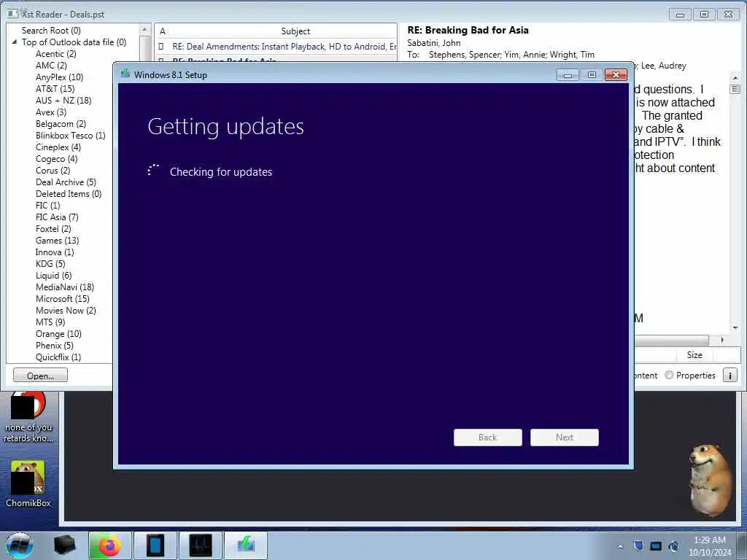Open the black box taskbar icon
This screenshot has height=560, width=747.
tap(64, 545)
